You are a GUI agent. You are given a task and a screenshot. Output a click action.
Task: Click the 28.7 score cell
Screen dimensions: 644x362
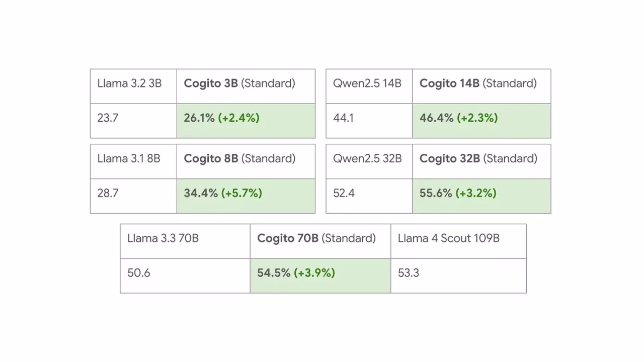pos(133,196)
